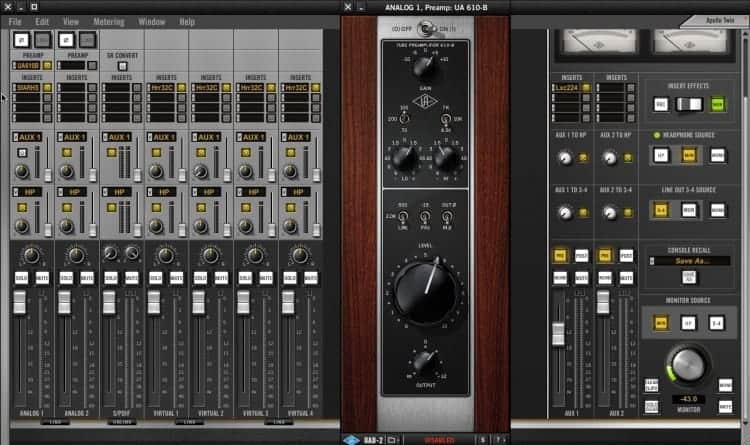Click the plugin toolbar help question mark

497,440
